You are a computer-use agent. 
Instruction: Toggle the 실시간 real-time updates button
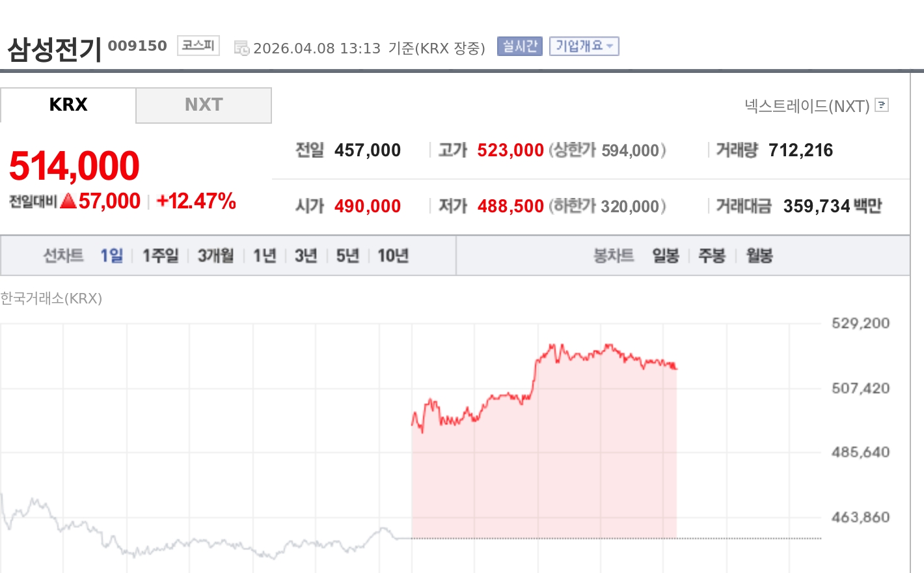point(519,46)
